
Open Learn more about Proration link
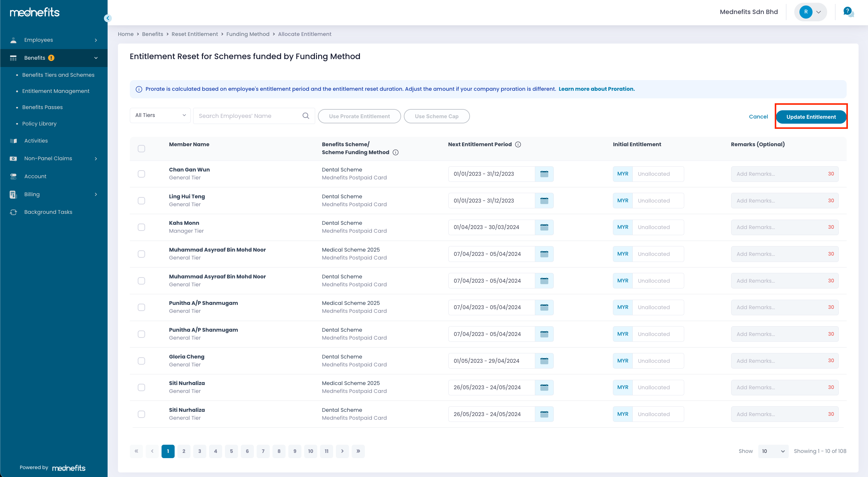click(596, 89)
